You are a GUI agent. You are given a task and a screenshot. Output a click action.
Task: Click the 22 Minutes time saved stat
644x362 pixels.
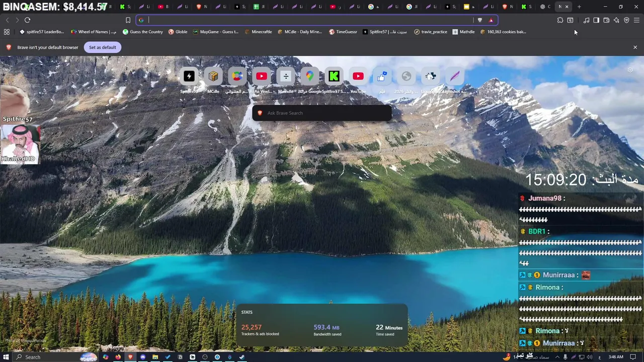tap(389, 330)
